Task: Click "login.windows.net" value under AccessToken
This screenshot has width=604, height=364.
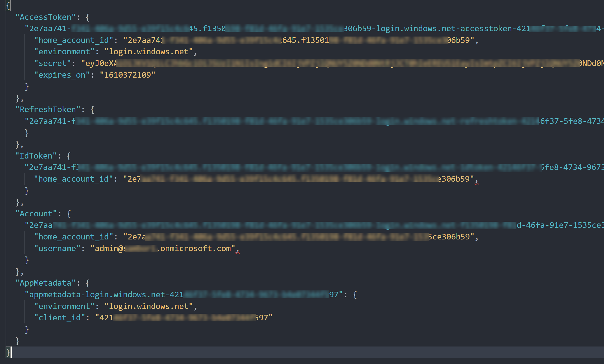Action: coord(149,52)
